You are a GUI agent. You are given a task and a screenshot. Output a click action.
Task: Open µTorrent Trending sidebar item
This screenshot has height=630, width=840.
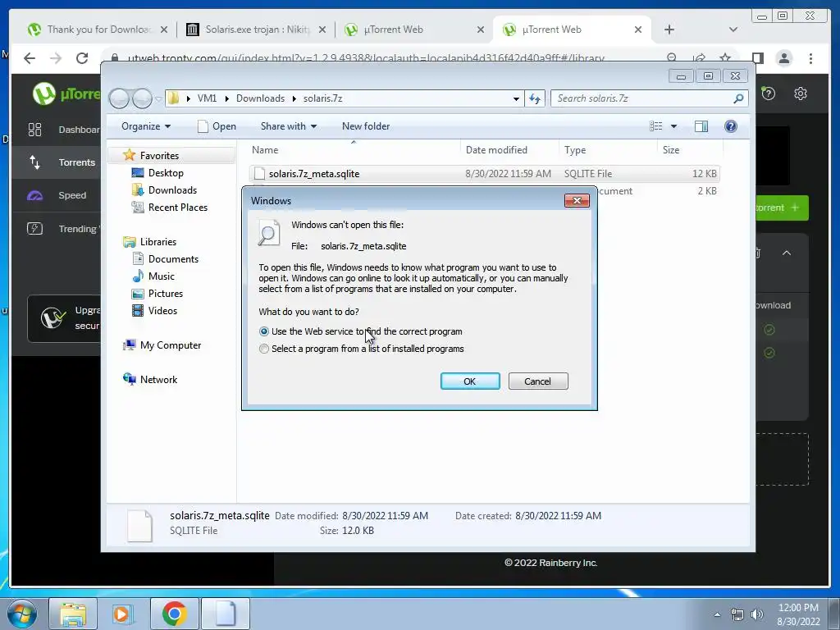tap(57, 229)
